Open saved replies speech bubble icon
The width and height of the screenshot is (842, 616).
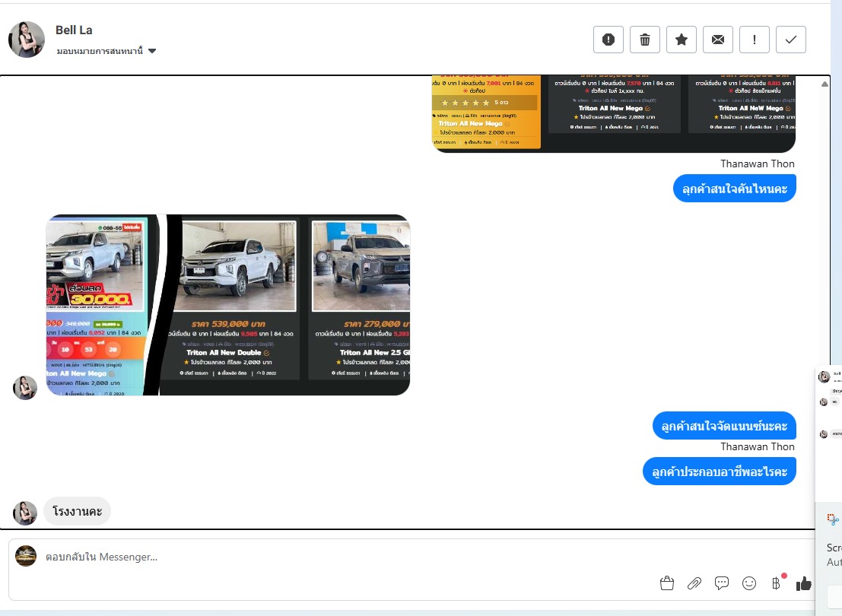click(722, 583)
